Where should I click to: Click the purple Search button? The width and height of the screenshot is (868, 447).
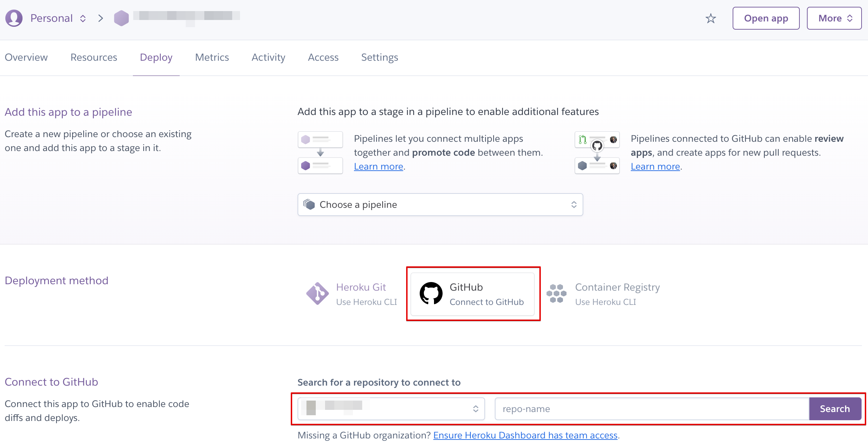pos(834,409)
